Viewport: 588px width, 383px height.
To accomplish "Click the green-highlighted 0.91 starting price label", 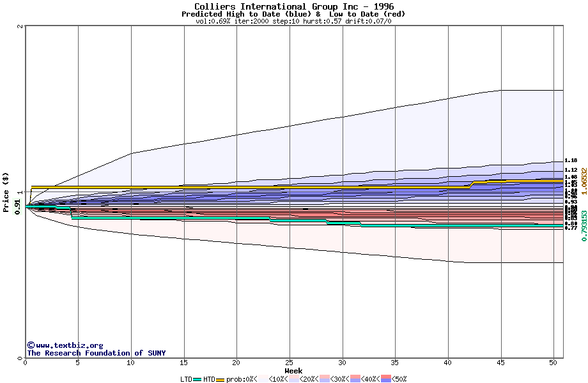I will point(17,207).
